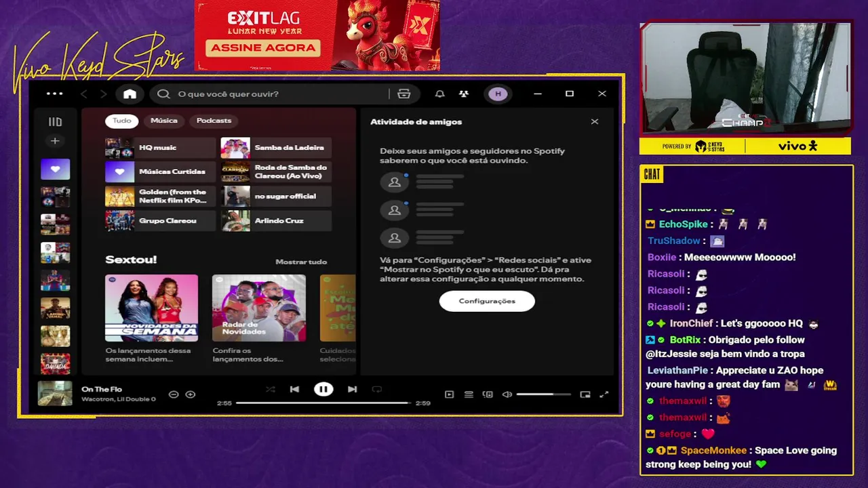Click the now playing album cover
This screenshot has width=868, height=488.
(55, 394)
